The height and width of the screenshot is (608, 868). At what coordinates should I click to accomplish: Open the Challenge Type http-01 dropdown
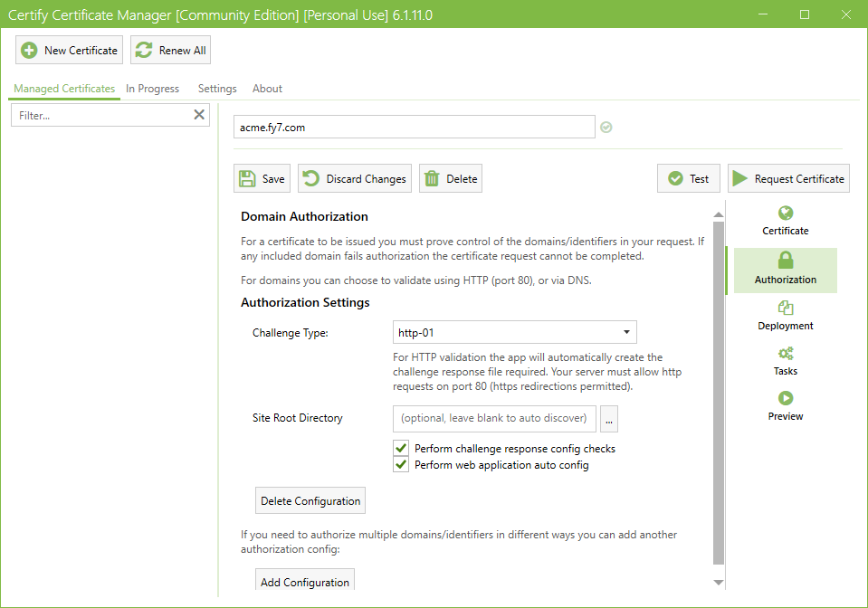click(515, 332)
